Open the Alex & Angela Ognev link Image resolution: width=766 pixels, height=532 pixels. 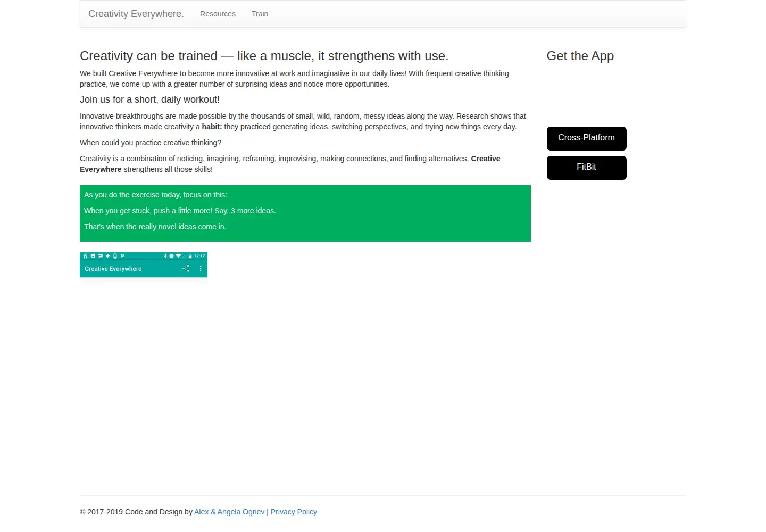[229, 512]
